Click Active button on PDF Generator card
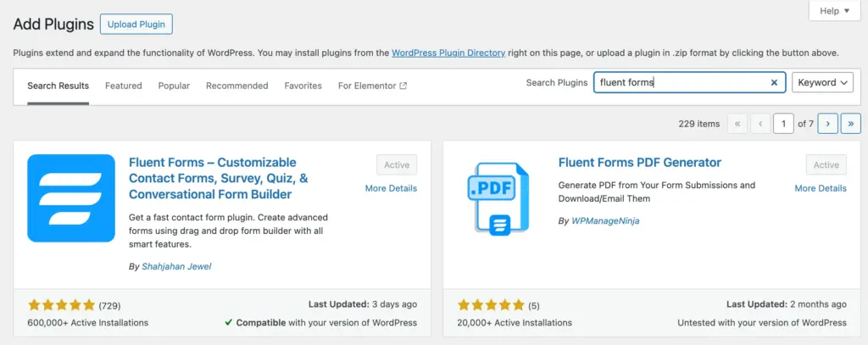 826,165
